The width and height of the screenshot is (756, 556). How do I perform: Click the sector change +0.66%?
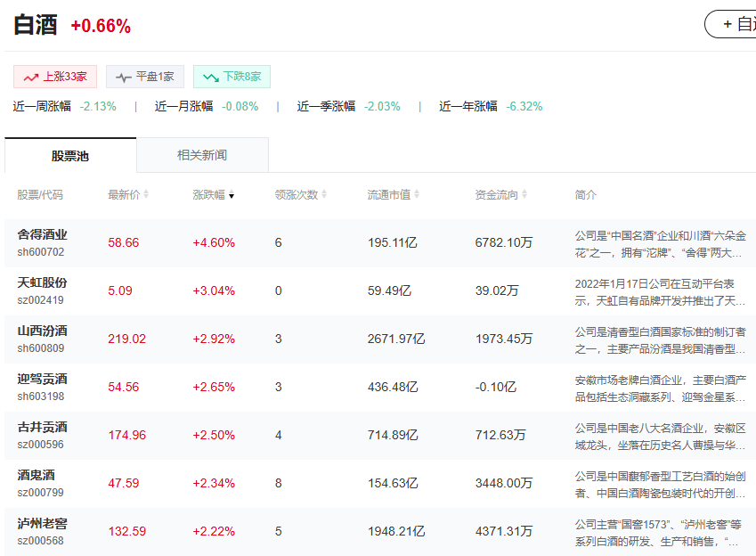pos(101,26)
